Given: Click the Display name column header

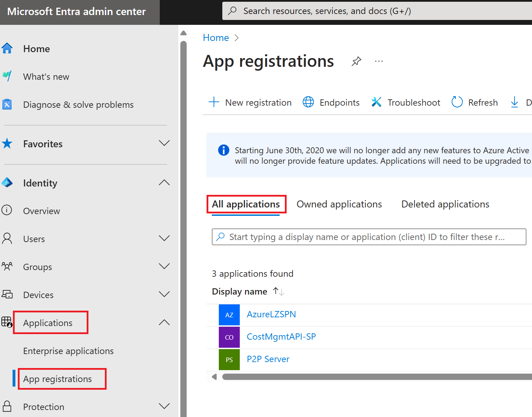Looking at the screenshot, I should (239, 291).
